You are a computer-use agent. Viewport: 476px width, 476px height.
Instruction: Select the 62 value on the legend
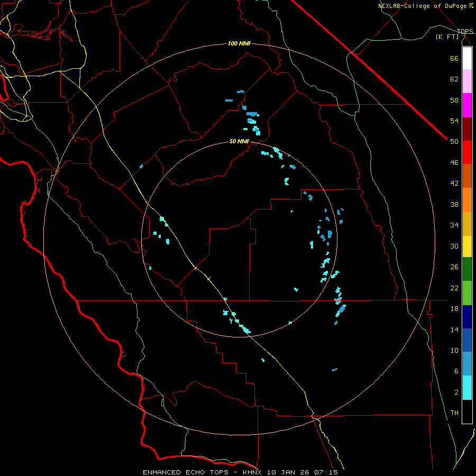(454, 79)
